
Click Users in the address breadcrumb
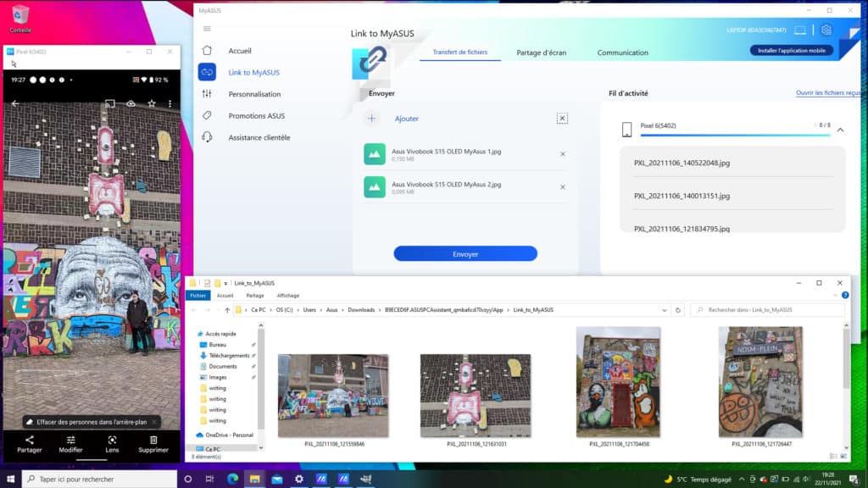coord(309,310)
